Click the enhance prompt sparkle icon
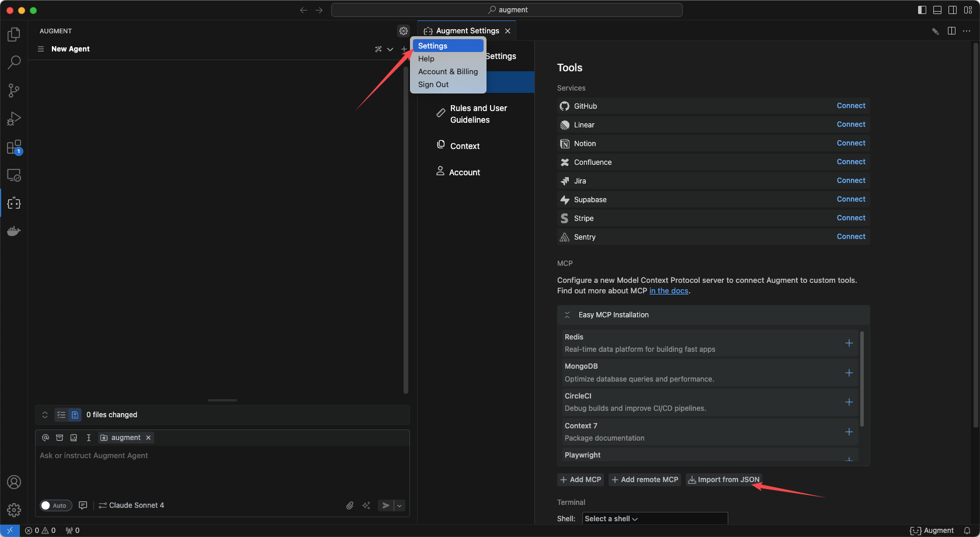 click(x=366, y=505)
